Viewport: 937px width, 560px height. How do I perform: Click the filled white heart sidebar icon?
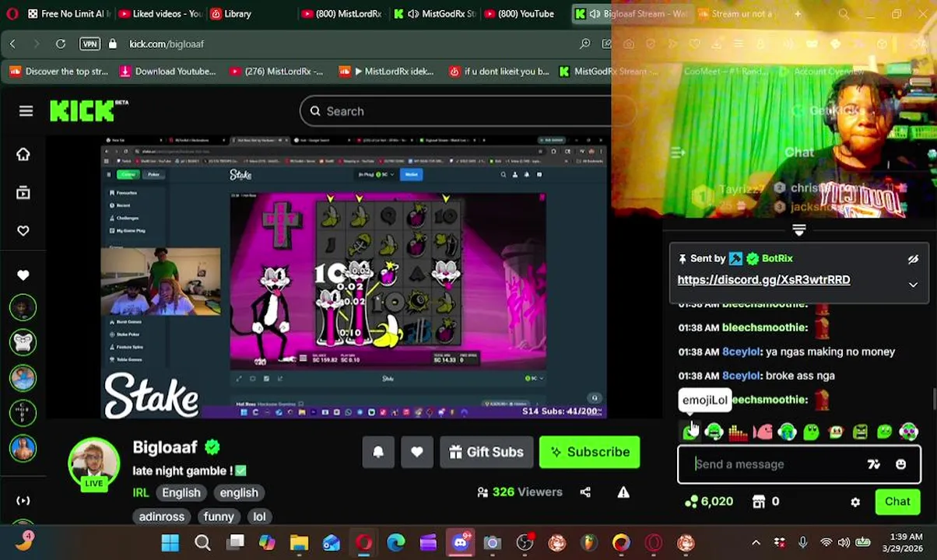pos(23,275)
